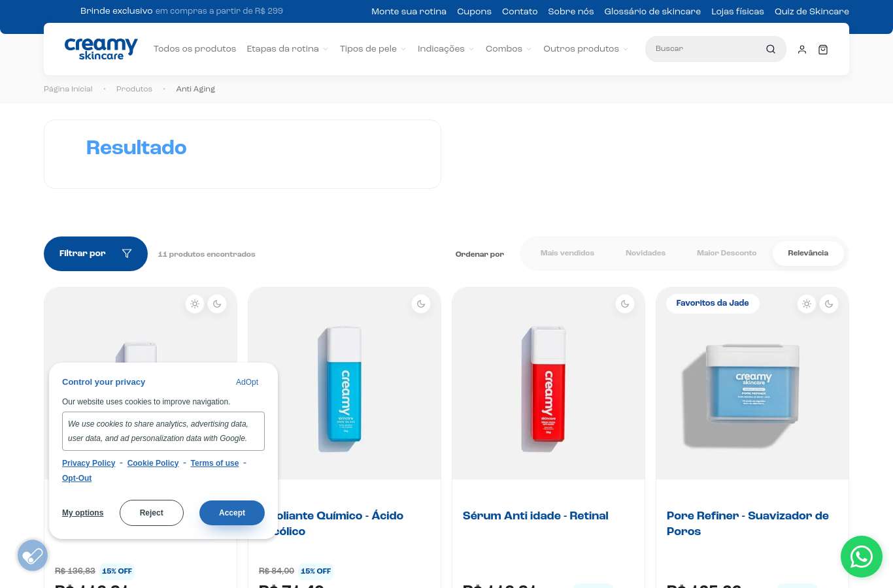Image resolution: width=893 pixels, height=588 pixels.
Task: Click the Brinde exclusivo promo text
Action: pos(182,11)
